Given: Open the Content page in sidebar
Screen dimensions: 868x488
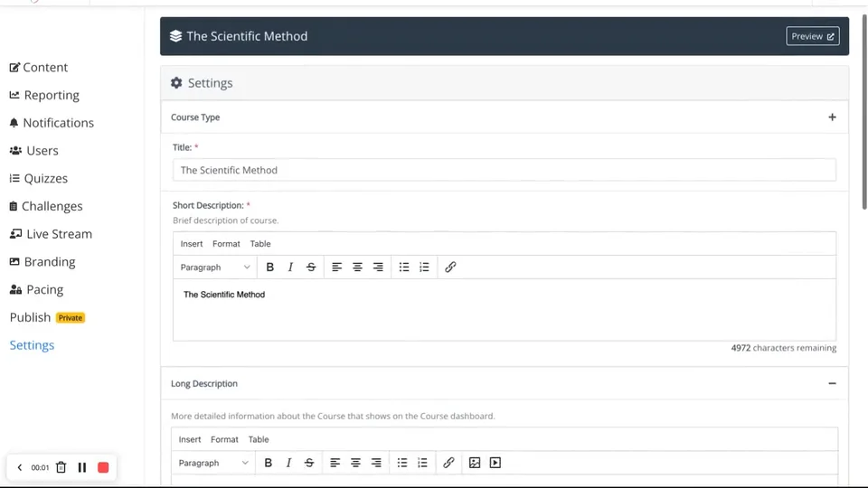Looking at the screenshot, I should (39, 68).
